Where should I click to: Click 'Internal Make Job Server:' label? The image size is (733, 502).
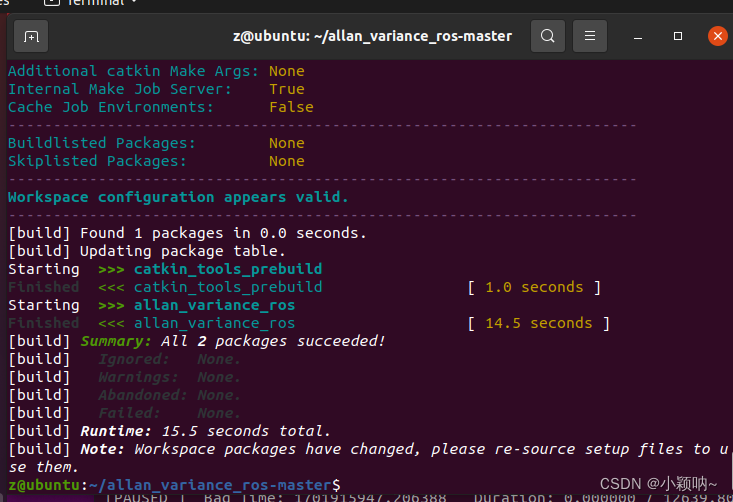[120, 89]
